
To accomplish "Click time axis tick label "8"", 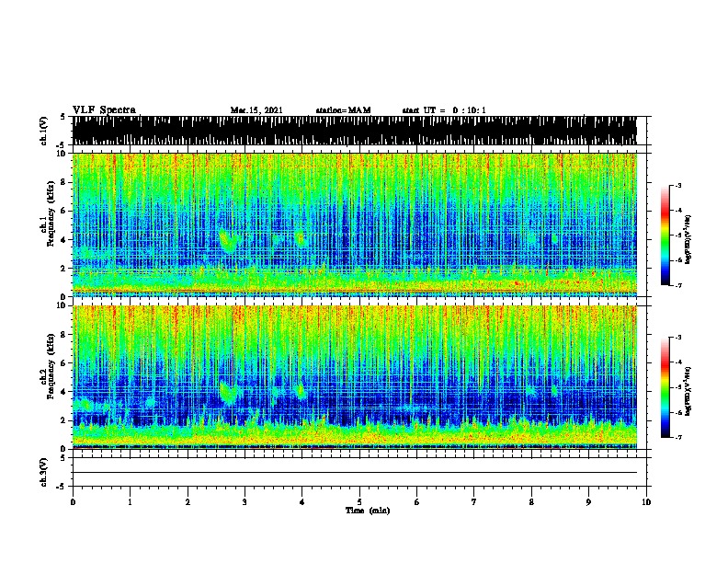I will [531, 502].
